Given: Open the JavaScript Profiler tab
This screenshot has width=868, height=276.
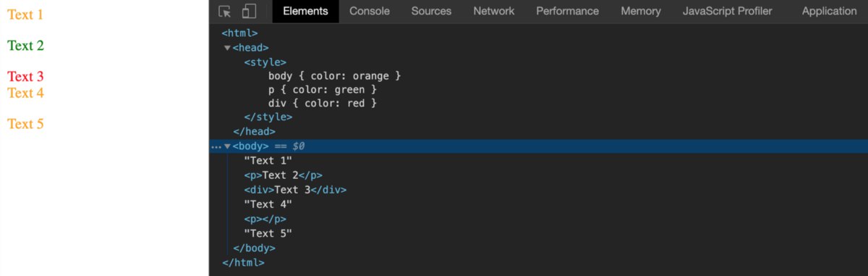Looking at the screenshot, I should coord(727,11).
